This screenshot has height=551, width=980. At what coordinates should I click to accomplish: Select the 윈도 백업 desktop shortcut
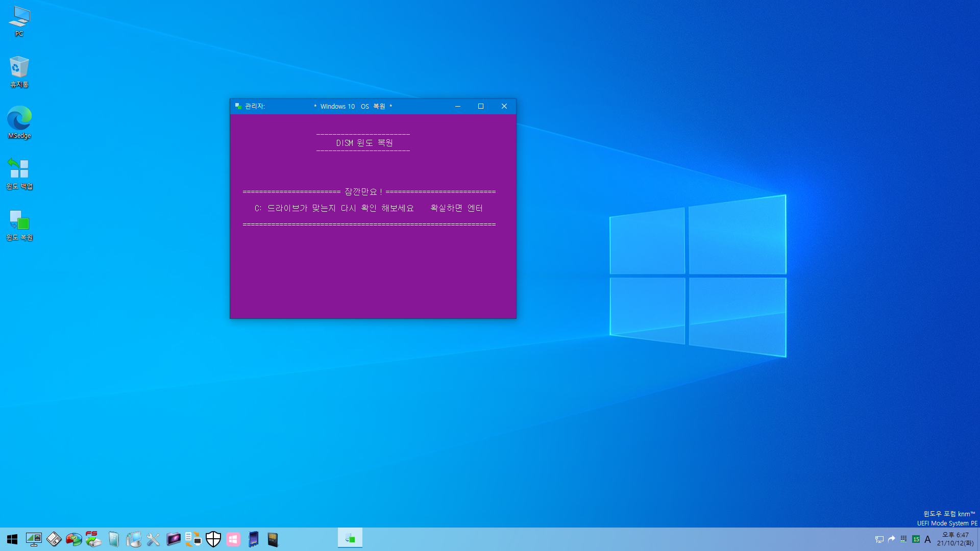[19, 173]
